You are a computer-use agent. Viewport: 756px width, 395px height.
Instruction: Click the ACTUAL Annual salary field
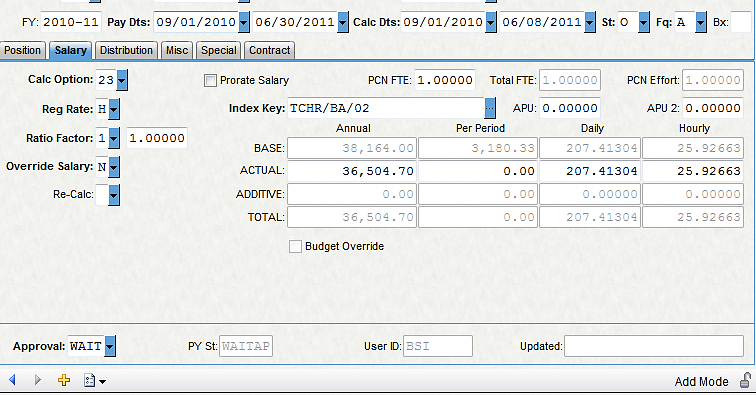click(351, 171)
